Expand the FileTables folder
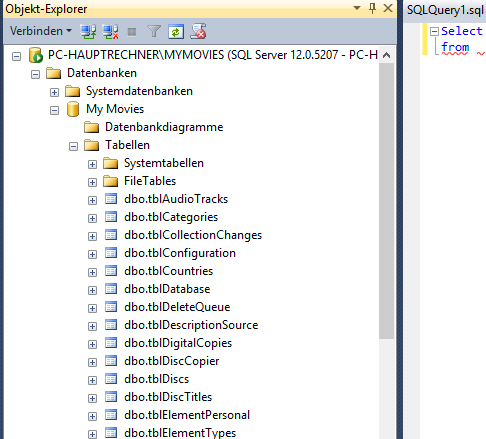The width and height of the screenshot is (486, 439). (92, 182)
